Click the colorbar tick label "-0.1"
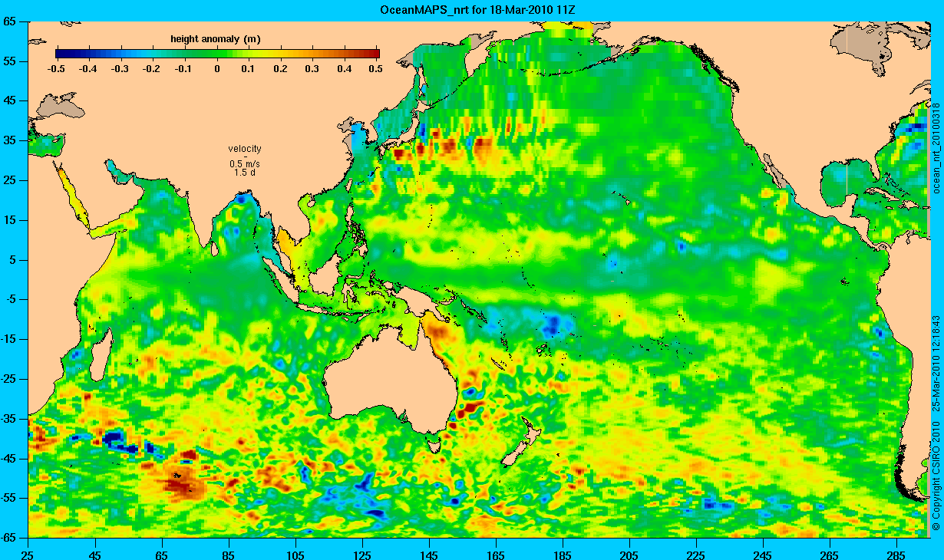The image size is (944, 560). 185,69
